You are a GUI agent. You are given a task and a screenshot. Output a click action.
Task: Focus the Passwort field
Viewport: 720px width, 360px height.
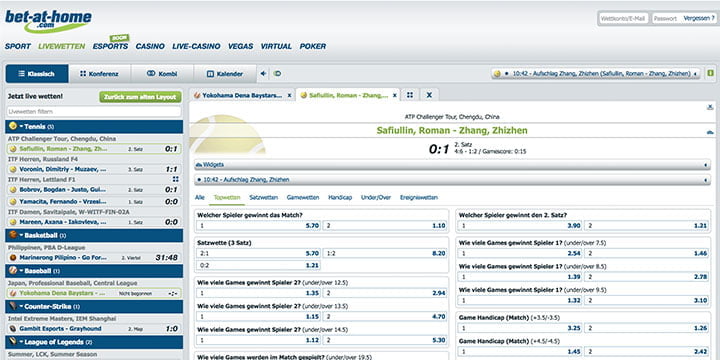click(666, 18)
